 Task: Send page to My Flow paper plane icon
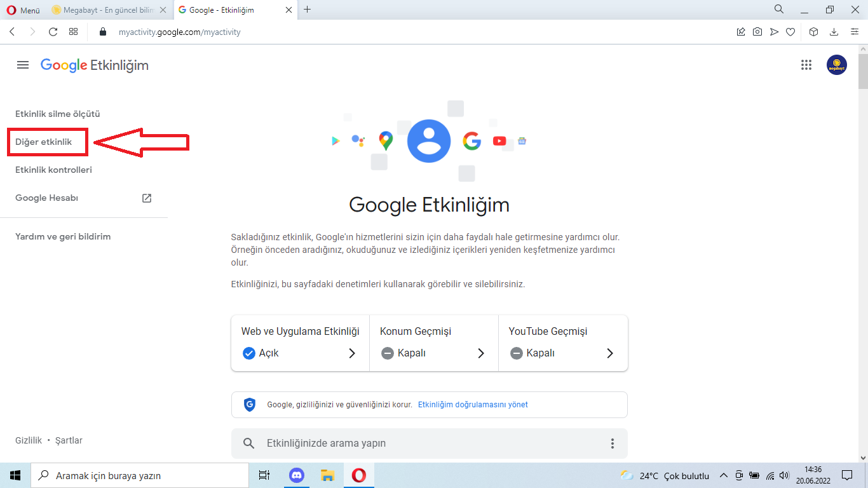tap(774, 31)
